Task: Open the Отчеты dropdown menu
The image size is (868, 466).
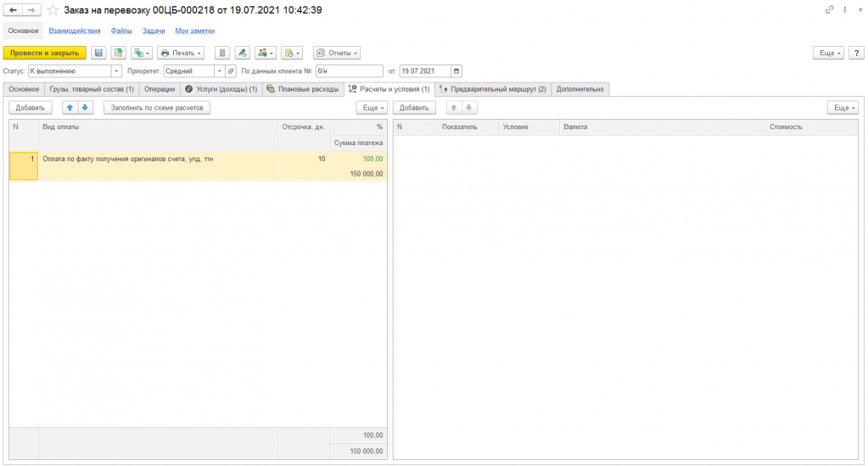Action: (337, 53)
